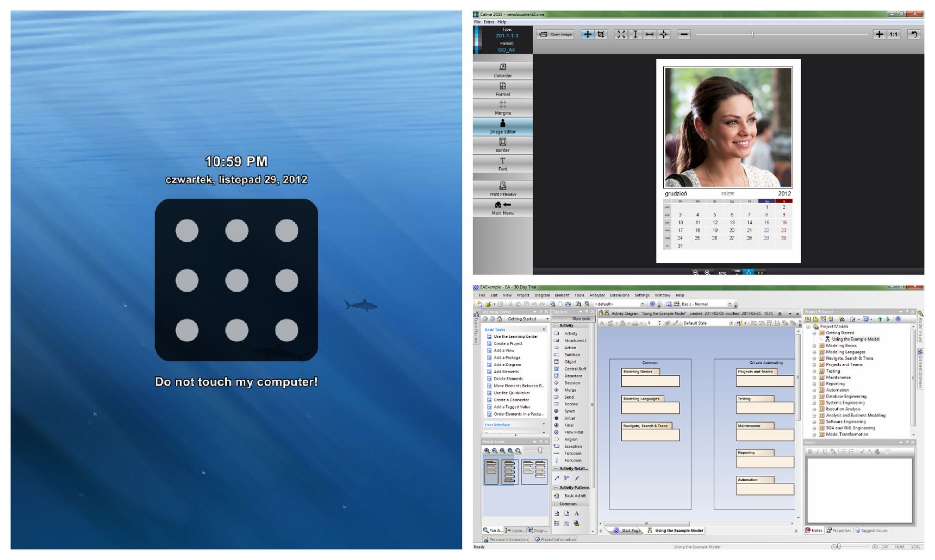Open the Help menu in Calme
935x560 pixels.
click(502, 22)
